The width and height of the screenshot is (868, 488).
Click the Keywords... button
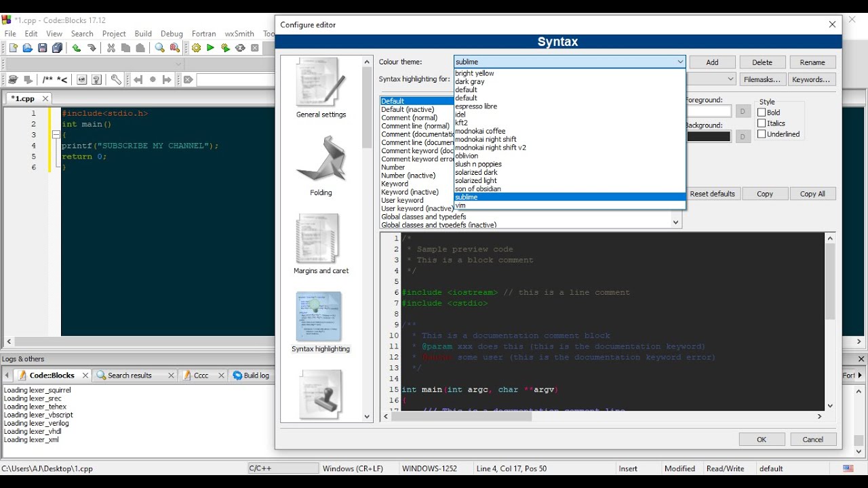[x=811, y=79]
